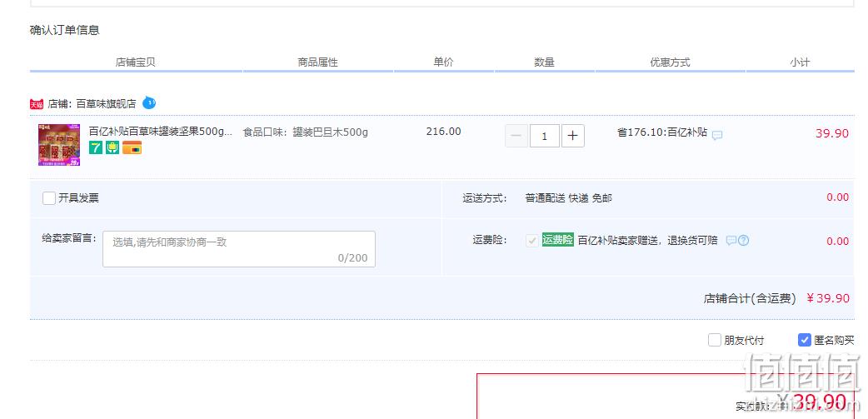
Task: Click the 商品属性 column header
Action: click(x=317, y=62)
